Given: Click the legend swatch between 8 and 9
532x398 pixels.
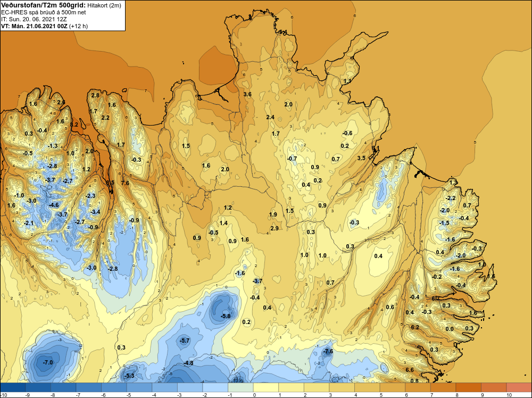Looking at the screenshot, I should 468,387.
